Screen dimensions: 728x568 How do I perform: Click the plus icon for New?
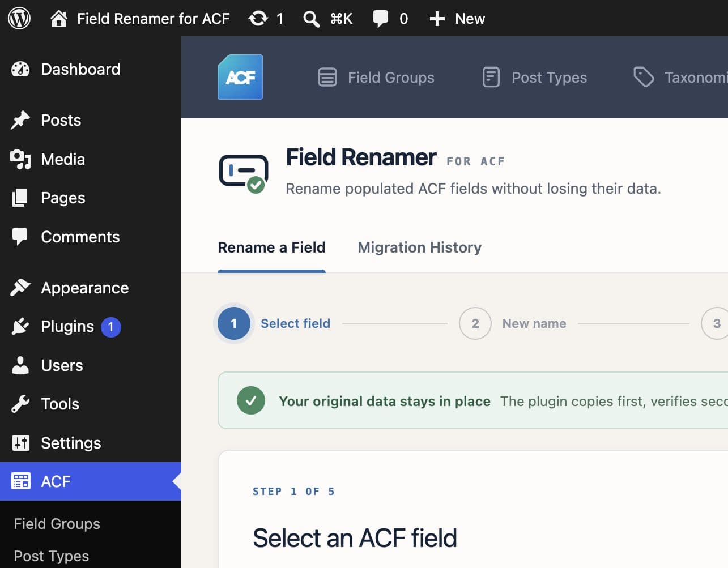(437, 19)
